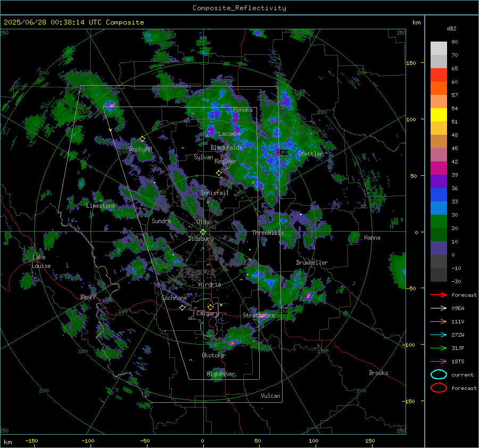Select the blue 33-36 dBZ color swatch
This screenshot has height=448, width=479.
click(x=439, y=195)
